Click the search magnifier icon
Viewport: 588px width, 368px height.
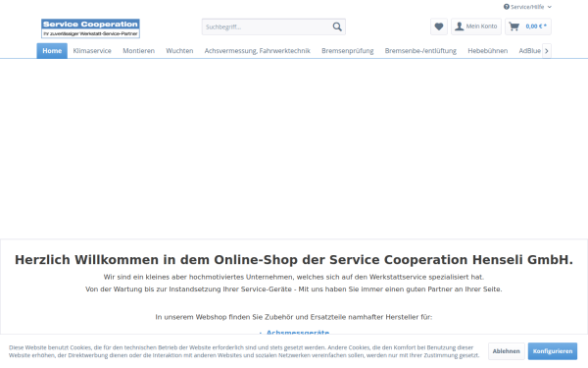click(337, 26)
